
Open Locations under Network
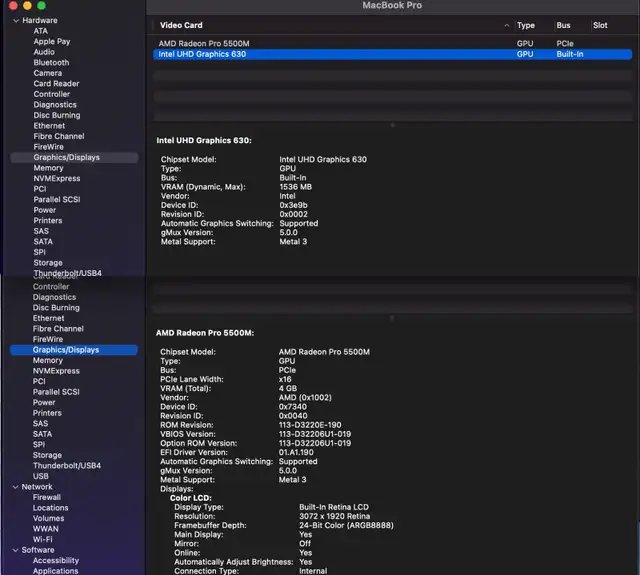tap(51, 508)
